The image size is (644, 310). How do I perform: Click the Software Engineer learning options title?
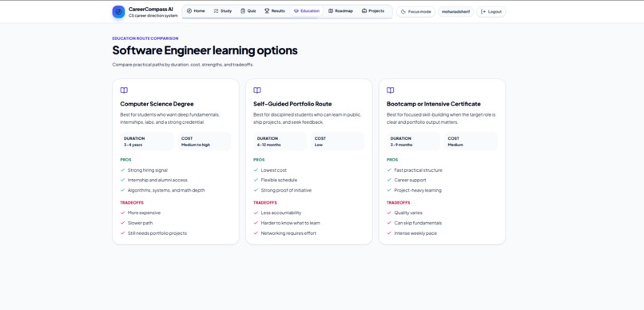coord(205,50)
